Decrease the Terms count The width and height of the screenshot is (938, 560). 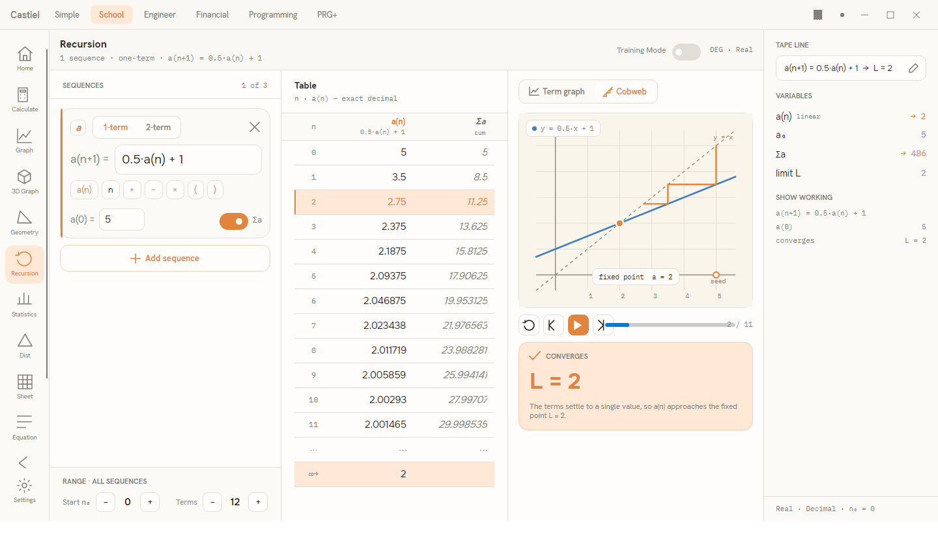212,502
